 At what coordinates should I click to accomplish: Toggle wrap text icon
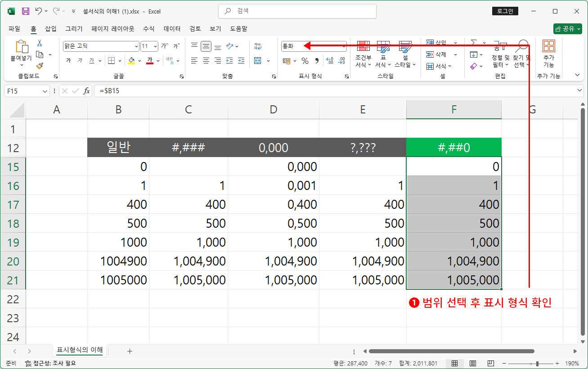pyautogui.click(x=258, y=46)
